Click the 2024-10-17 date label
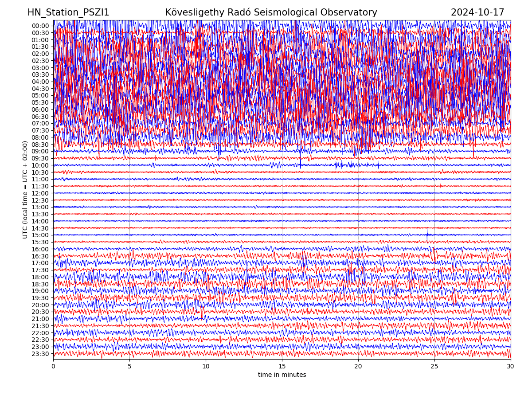This screenshot has width=532, height=399. pyautogui.click(x=477, y=12)
